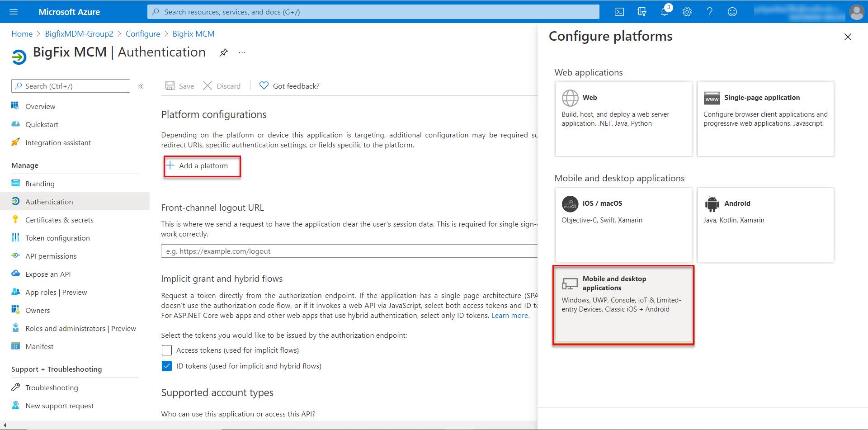This screenshot has width=868, height=430.
Task: Enable the Access tokens checkbox
Action: (167, 350)
